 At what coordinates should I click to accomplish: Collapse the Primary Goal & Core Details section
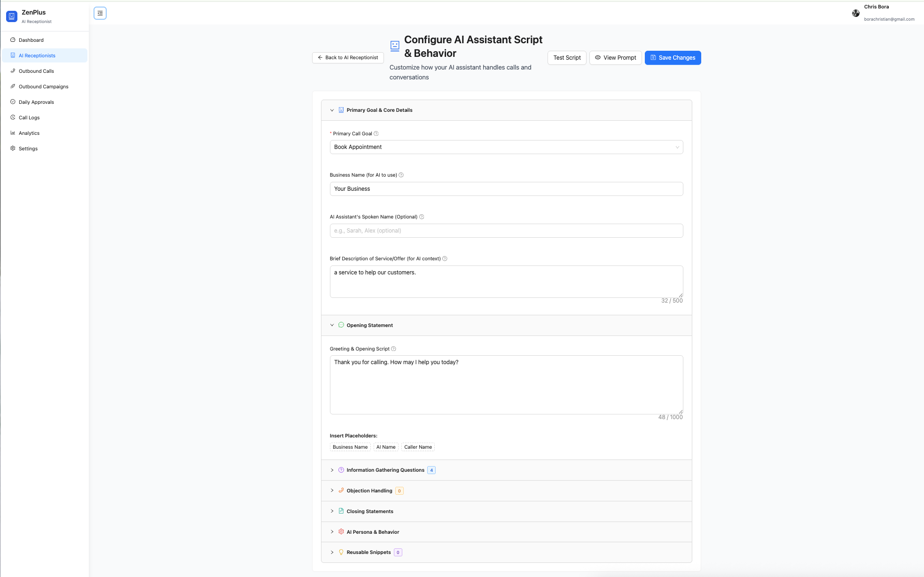332,110
